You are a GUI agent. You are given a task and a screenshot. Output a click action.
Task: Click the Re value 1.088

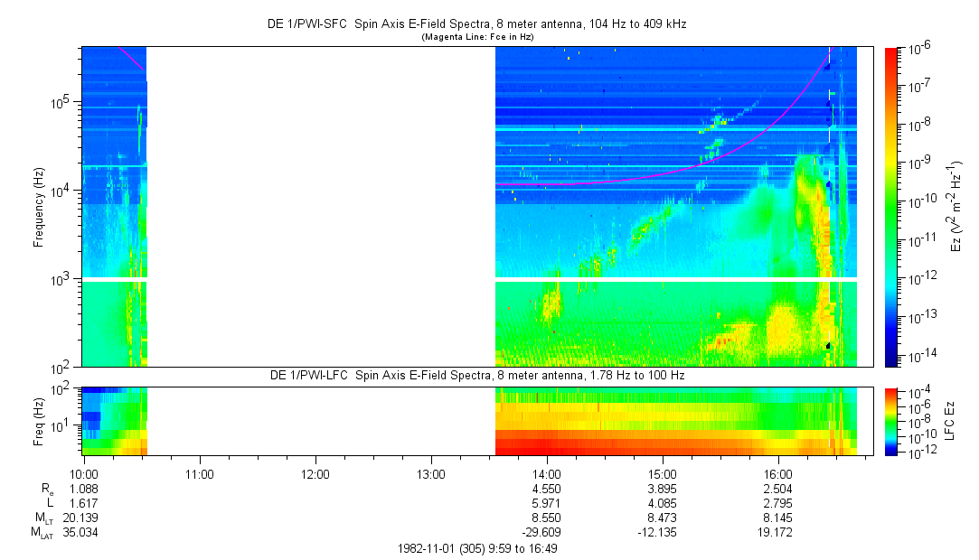tap(83, 488)
